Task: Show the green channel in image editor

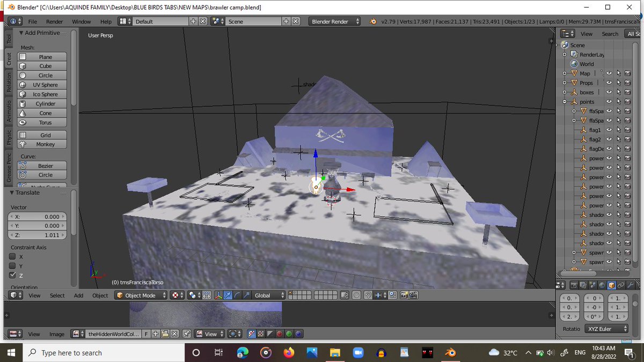Action: click(x=289, y=334)
